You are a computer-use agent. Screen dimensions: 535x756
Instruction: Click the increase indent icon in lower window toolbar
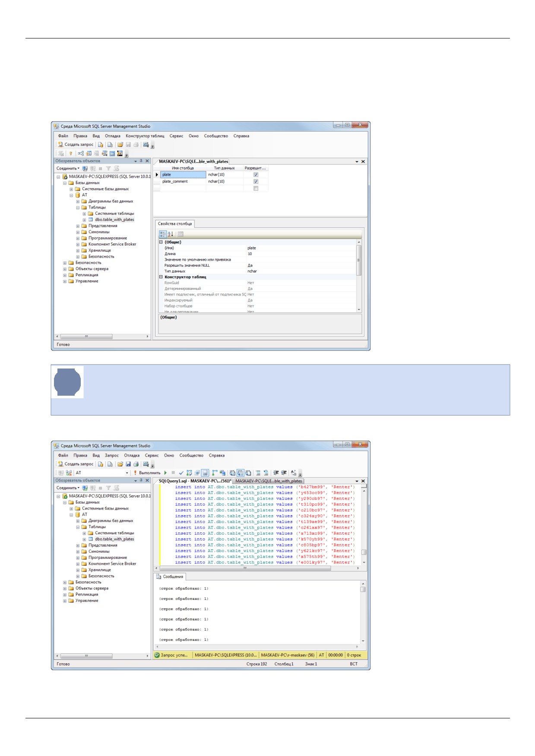(x=284, y=472)
